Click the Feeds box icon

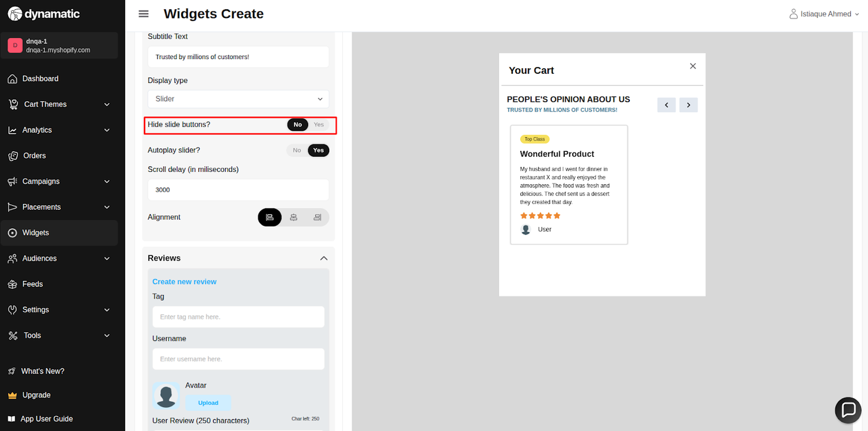click(12, 284)
